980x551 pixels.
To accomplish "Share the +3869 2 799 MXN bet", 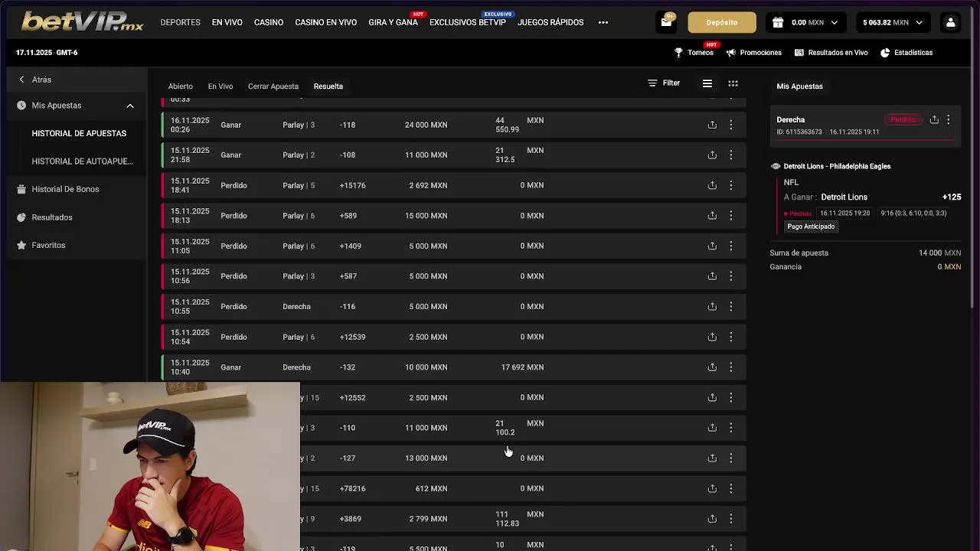I will [x=712, y=519].
